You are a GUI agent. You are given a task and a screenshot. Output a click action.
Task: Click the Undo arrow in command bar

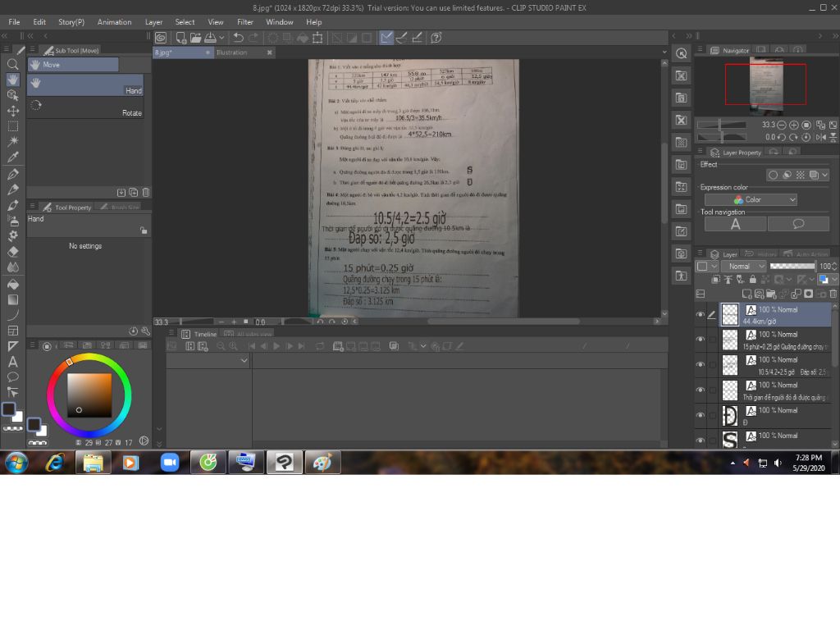pyautogui.click(x=239, y=38)
